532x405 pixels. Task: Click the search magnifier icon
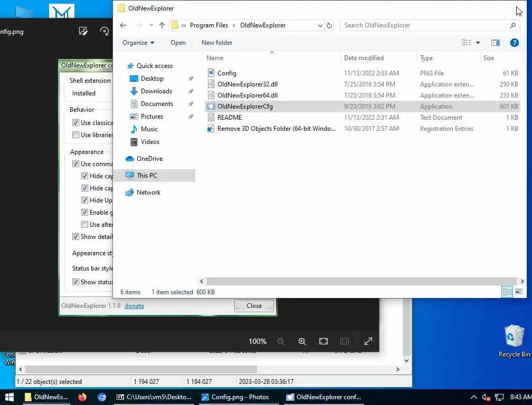click(512, 25)
